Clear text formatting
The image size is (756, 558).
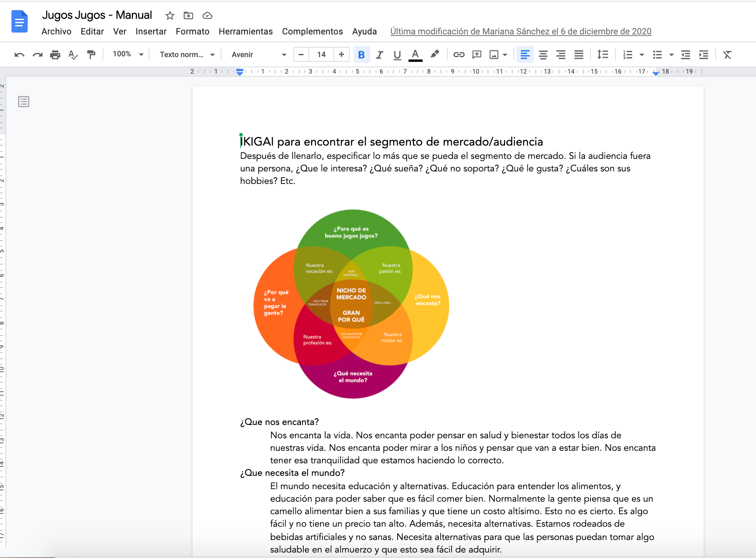coord(727,55)
